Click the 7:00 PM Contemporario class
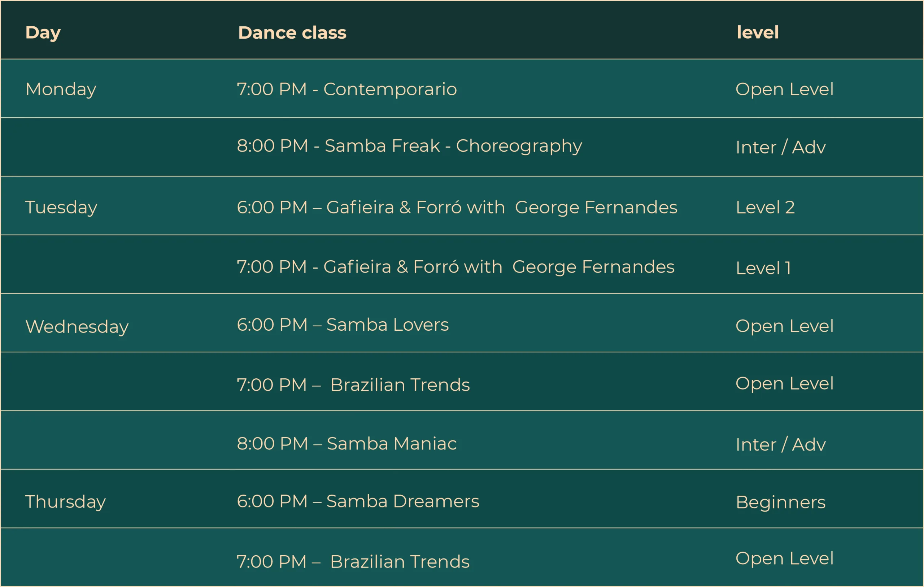 pos(347,90)
